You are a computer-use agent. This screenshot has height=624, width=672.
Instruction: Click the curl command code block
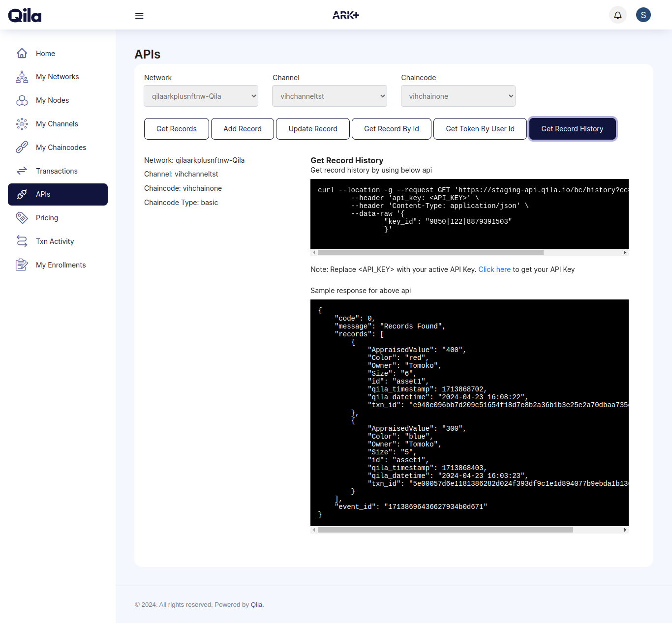click(469, 214)
